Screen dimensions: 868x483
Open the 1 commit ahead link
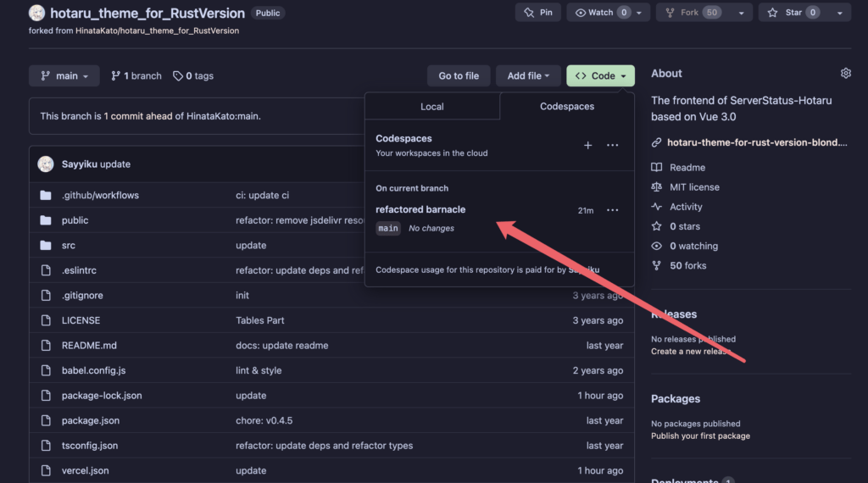pos(138,116)
